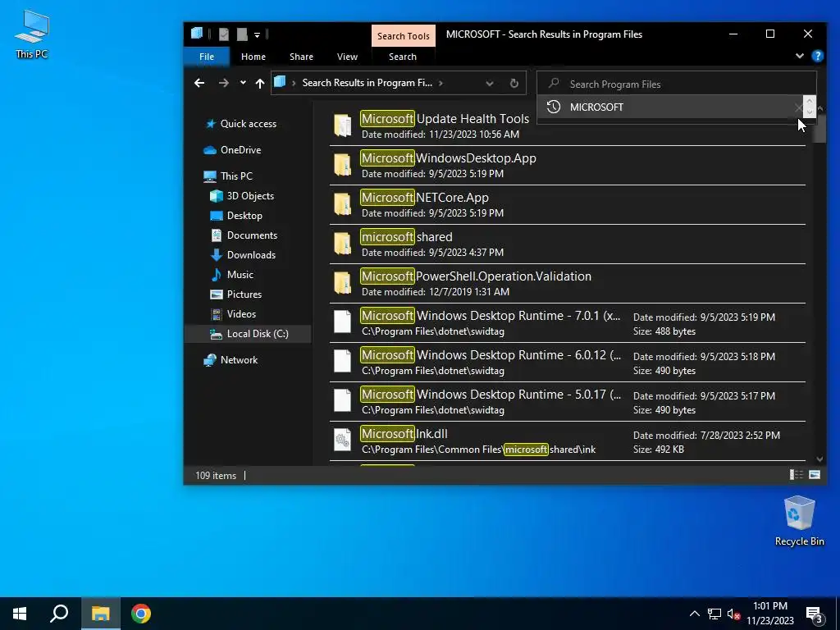Go up one folder level
The height and width of the screenshot is (630, 840).
pos(260,83)
